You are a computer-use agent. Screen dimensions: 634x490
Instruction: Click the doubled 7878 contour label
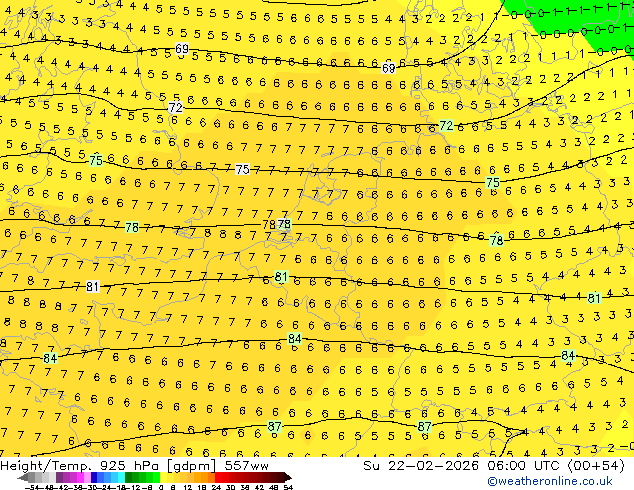click(277, 224)
